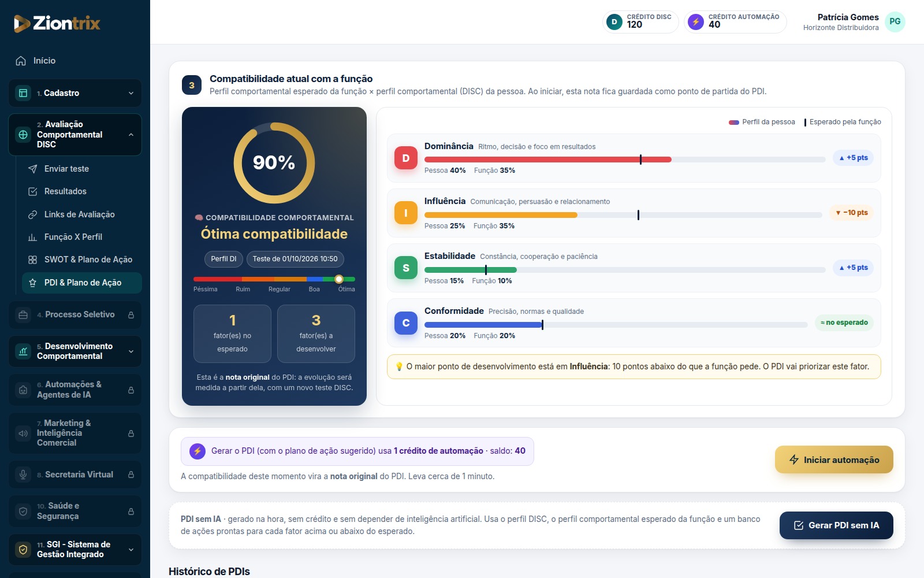
Task: Click the Resultados checklist icon
Action: click(33, 191)
